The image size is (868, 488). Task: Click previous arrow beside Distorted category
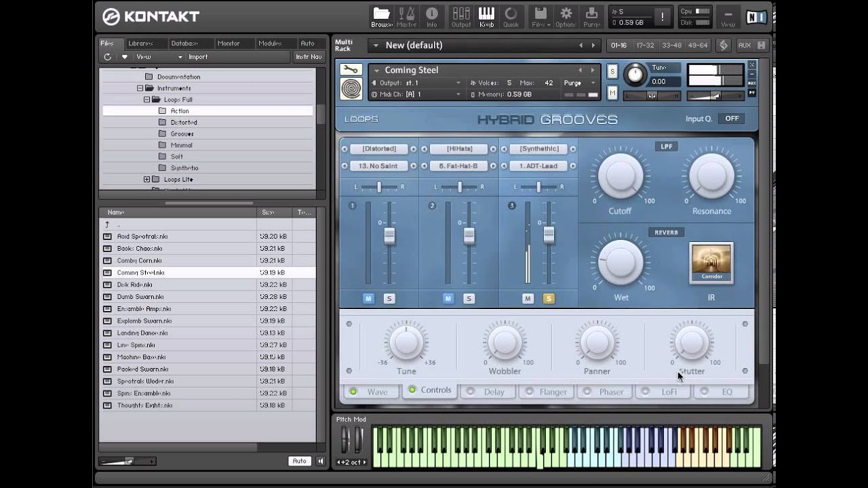pos(344,149)
